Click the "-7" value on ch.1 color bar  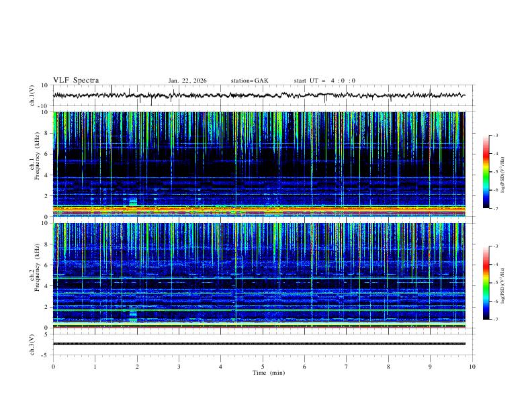[496, 208]
